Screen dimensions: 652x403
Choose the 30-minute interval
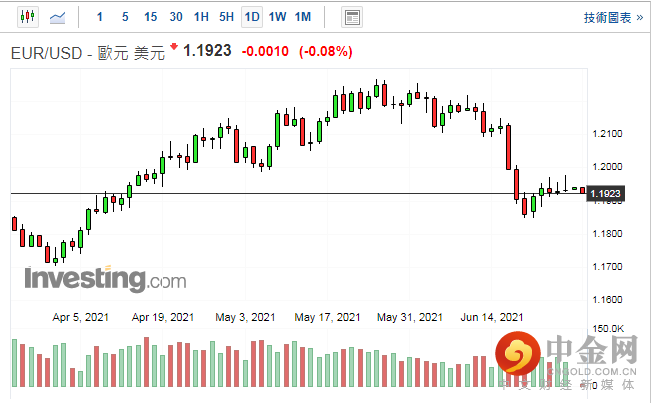(x=176, y=17)
